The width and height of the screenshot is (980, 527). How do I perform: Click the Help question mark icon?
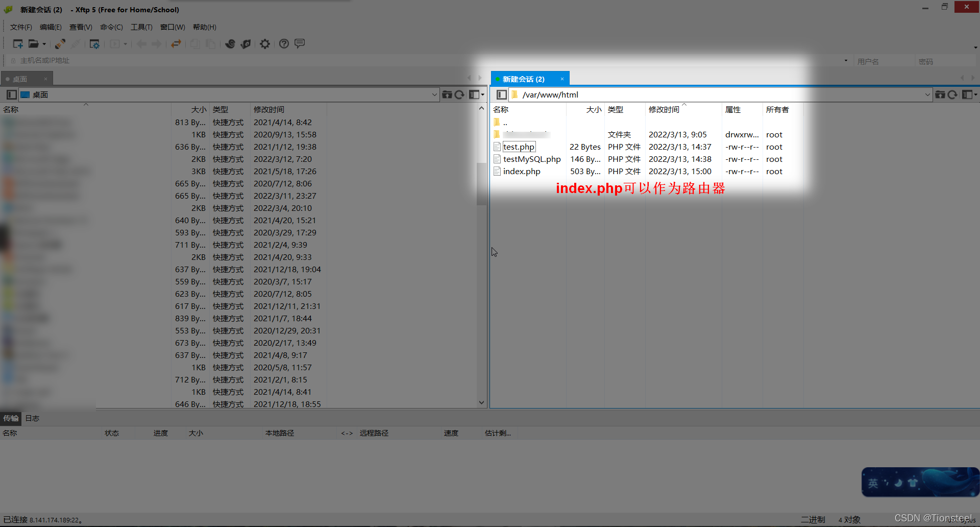[284, 44]
